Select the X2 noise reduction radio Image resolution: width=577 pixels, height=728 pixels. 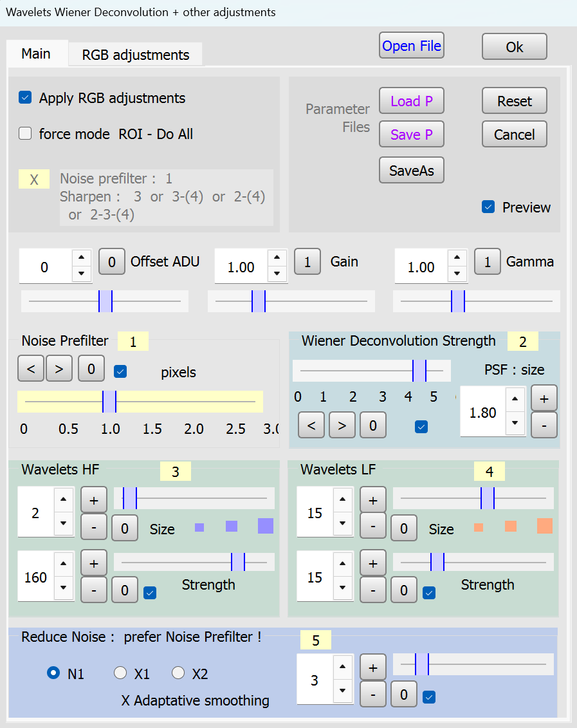(178, 674)
